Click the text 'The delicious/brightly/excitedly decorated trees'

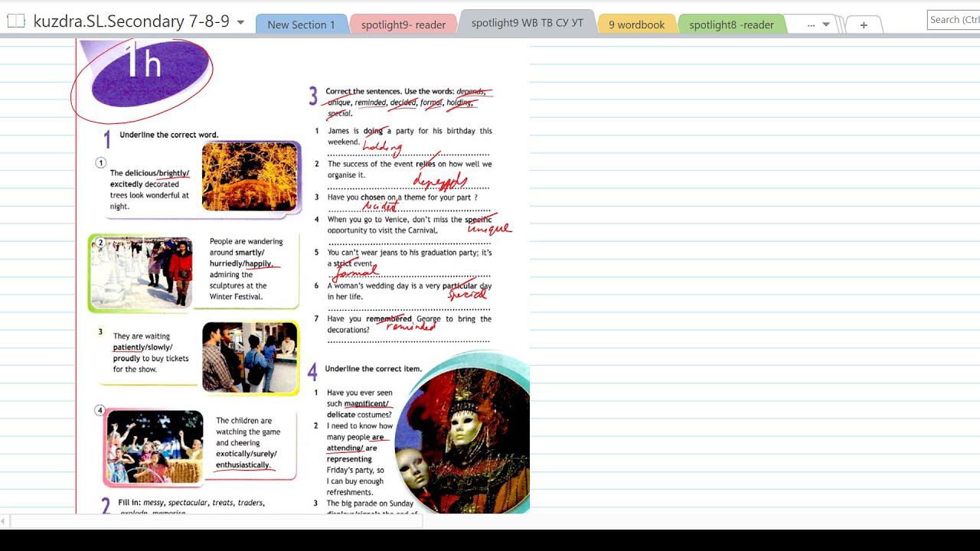click(149, 190)
